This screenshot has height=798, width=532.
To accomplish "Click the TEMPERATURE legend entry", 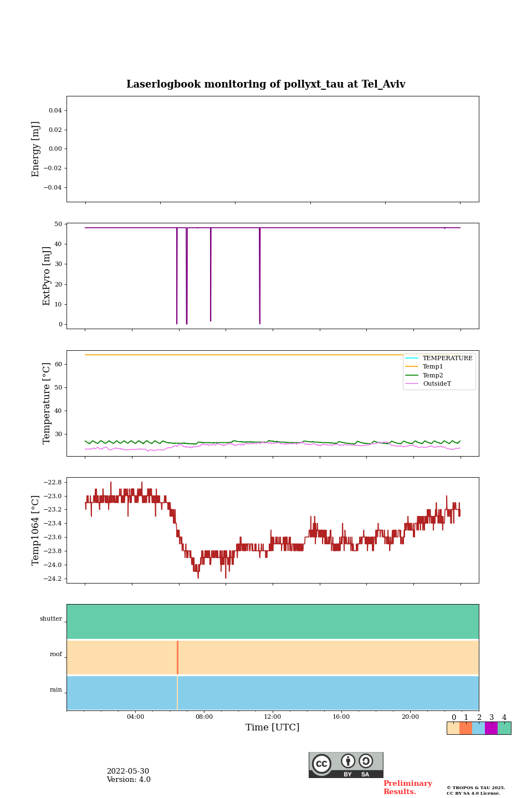I will coord(439,358).
